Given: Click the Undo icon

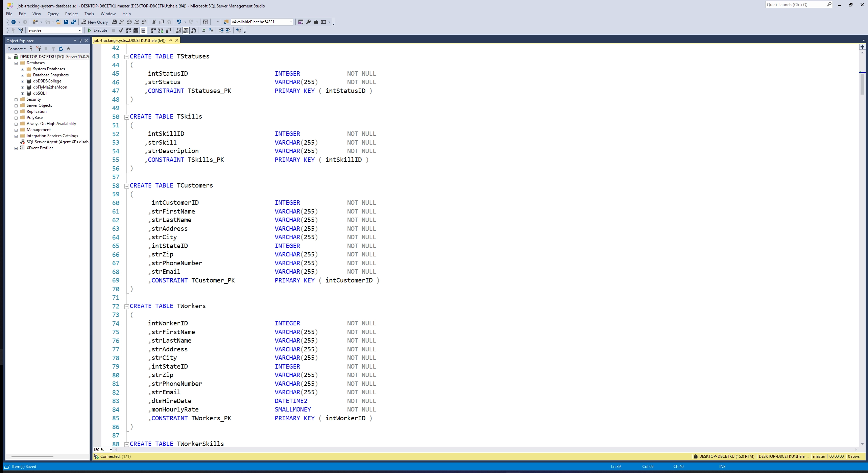Looking at the screenshot, I should pyautogui.click(x=179, y=22).
